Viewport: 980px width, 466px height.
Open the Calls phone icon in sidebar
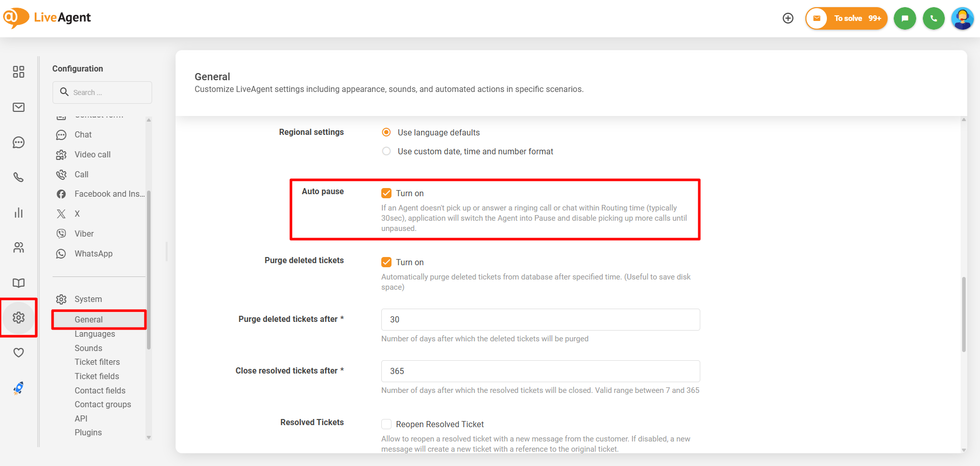pos(18,177)
